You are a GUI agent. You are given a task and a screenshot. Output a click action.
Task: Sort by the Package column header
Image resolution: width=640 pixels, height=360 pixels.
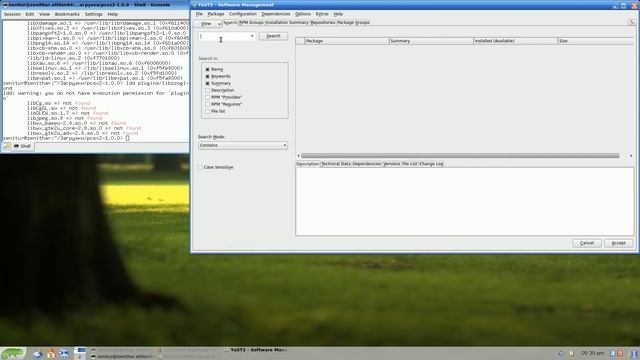pyautogui.click(x=347, y=41)
